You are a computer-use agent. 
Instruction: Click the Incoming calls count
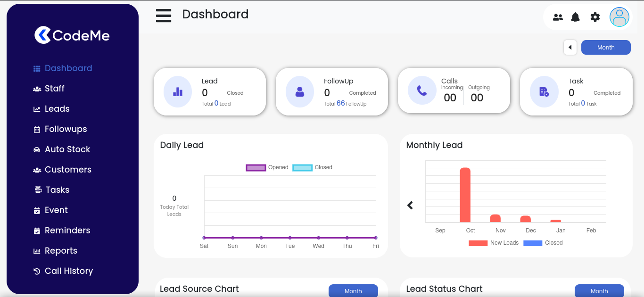pos(450,98)
